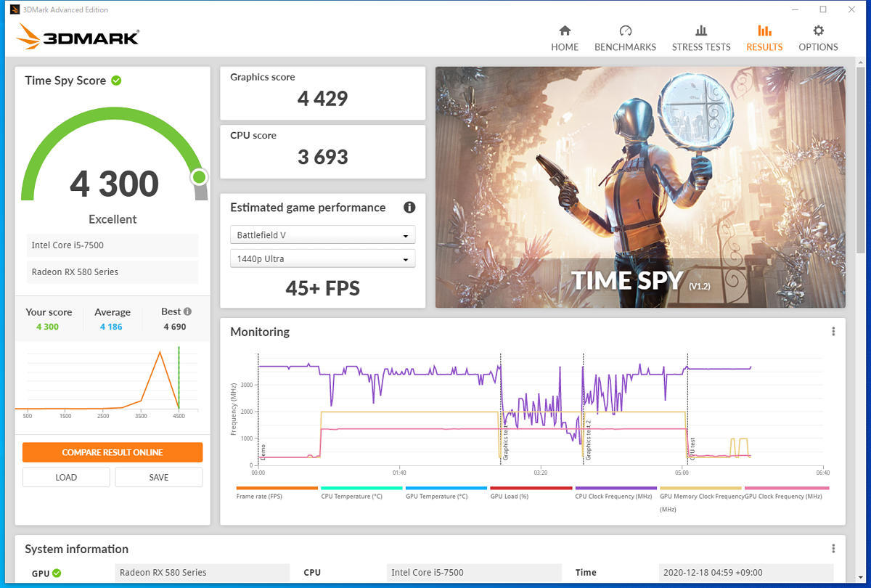Screen dimensions: 871x588
Task: Open the Stress Tests chart icon
Action: [x=701, y=30]
